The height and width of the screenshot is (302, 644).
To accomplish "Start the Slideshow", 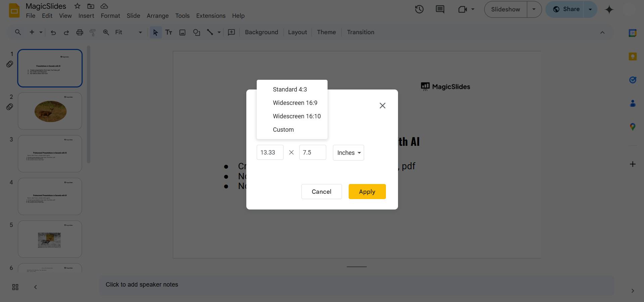I will point(506,9).
